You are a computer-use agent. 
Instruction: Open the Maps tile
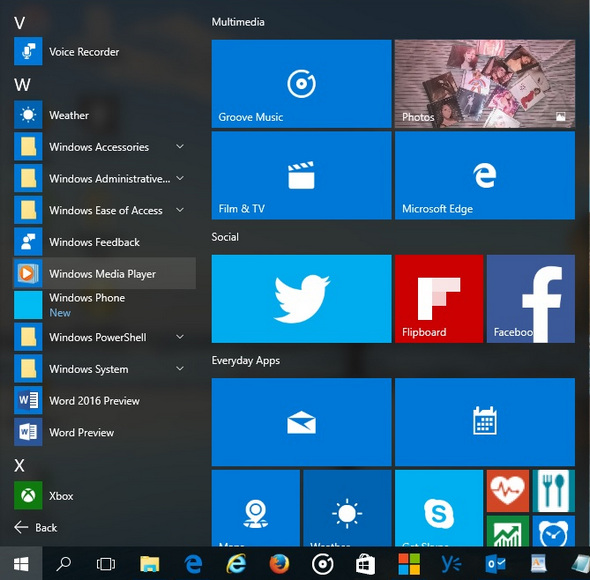(x=255, y=508)
